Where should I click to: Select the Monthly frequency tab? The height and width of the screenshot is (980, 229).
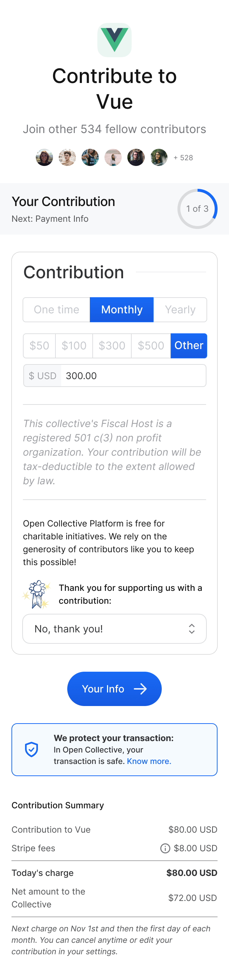(x=122, y=310)
